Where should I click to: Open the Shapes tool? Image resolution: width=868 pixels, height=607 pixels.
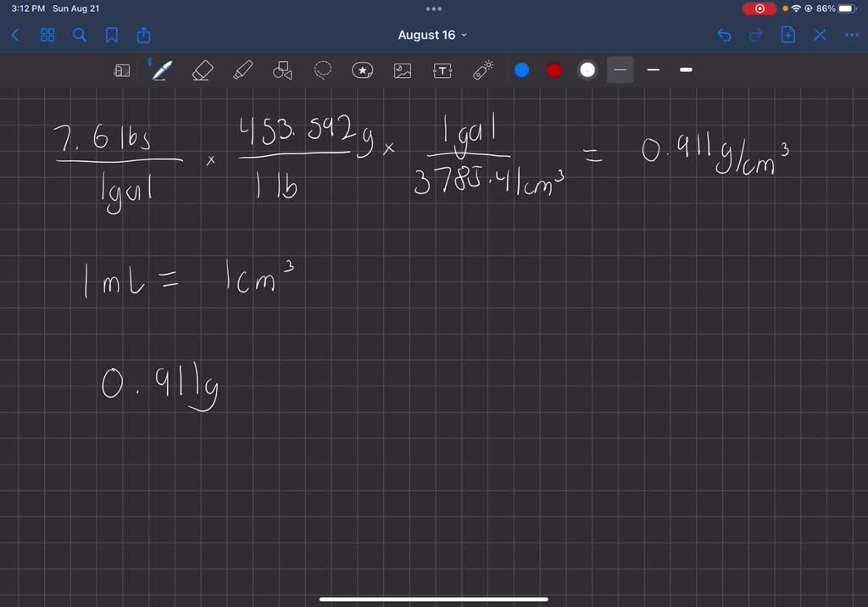(x=282, y=70)
